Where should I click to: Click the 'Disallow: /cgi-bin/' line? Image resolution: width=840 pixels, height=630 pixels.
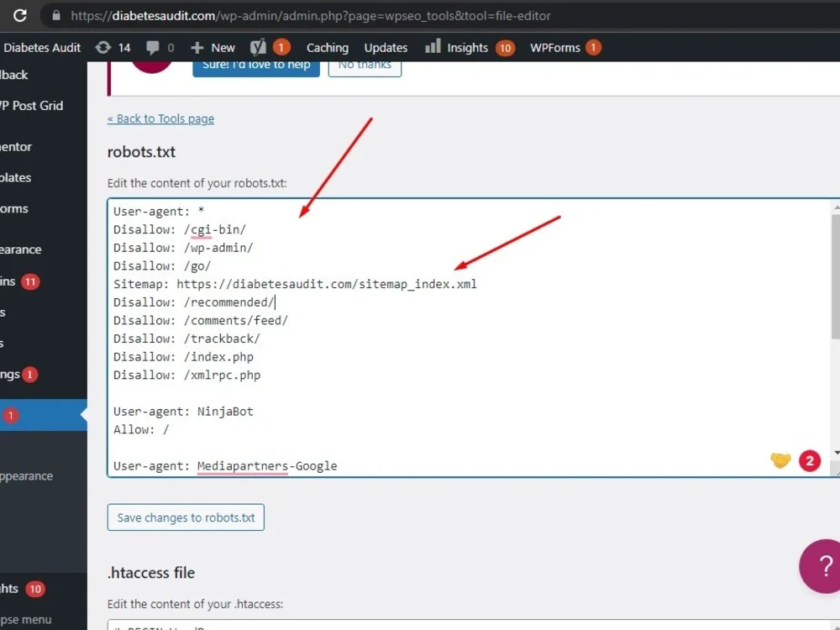(x=180, y=229)
